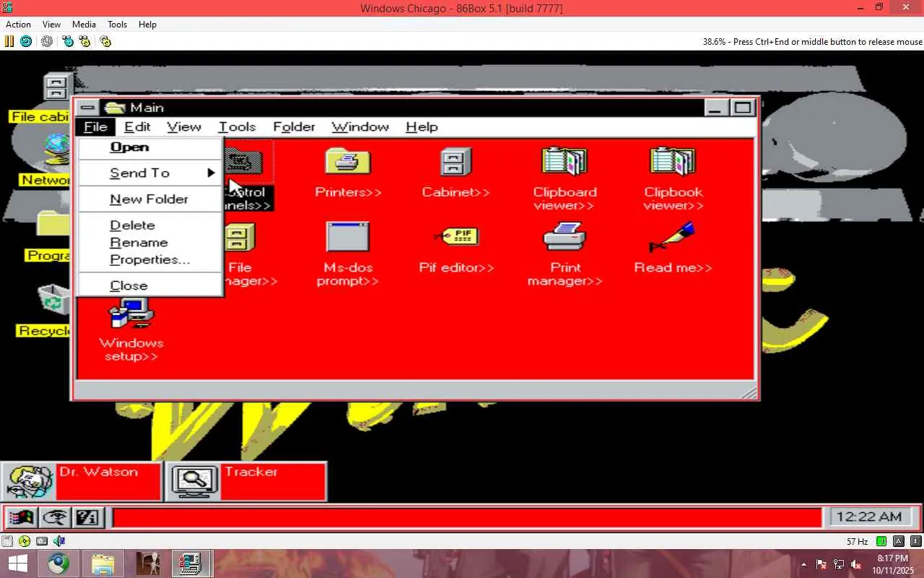Screen dimensions: 924x578
Task: Expand the Send To submenu
Action: [x=149, y=173]
